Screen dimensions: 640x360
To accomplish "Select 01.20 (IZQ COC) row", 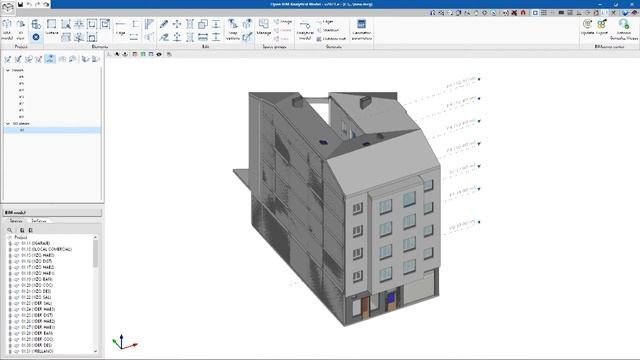I will [x=37, y=285].
